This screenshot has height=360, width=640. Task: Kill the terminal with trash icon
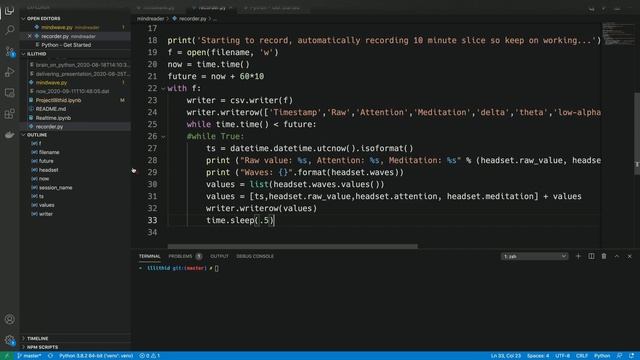(604, 256)
